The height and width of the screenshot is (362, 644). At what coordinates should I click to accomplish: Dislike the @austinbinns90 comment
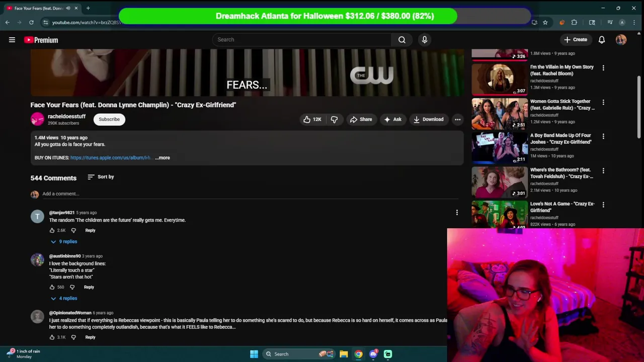(72, 287)
